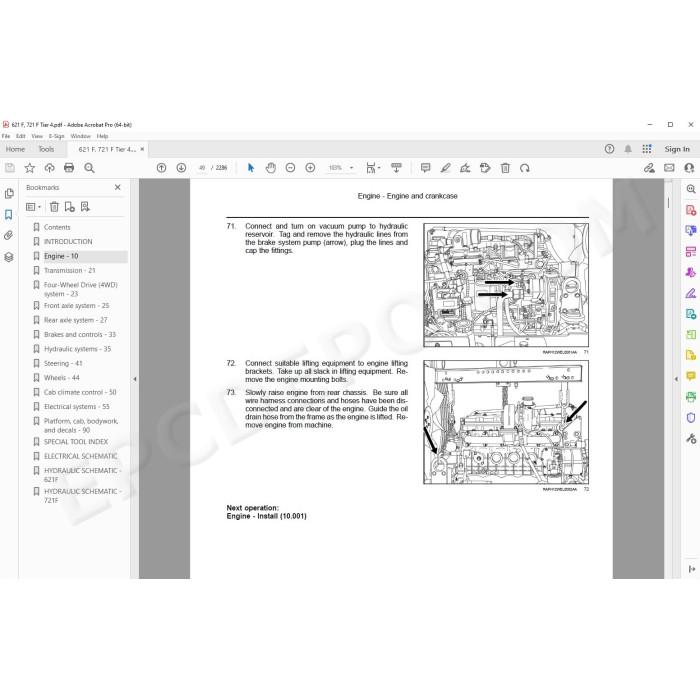Open the Help menu
Viewport: 700px width, 700px height.
click(102, 136)
